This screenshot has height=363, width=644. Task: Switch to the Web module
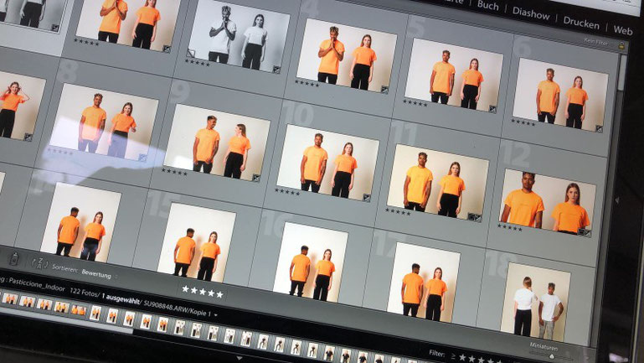tap(622, 30)
